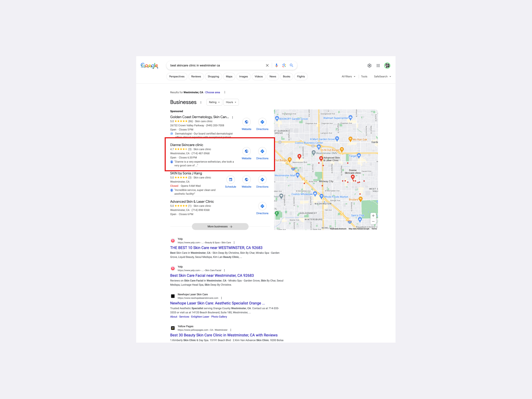The image size is (532, 399).
Task: Click the Photo Gallery sitelink
Action: 219,317
